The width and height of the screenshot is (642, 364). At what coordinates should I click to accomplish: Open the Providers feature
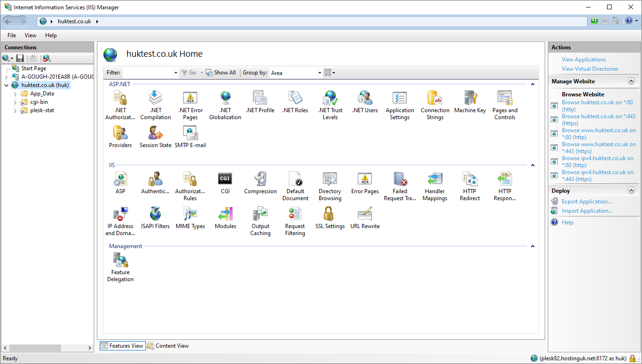(x=120, y=137)
